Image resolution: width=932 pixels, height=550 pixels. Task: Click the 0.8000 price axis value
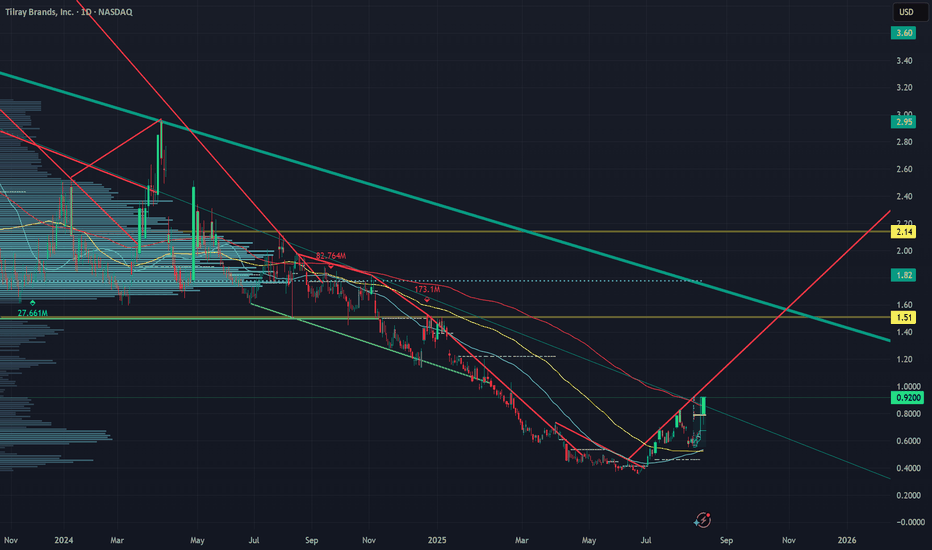click(x=908, y=414)
